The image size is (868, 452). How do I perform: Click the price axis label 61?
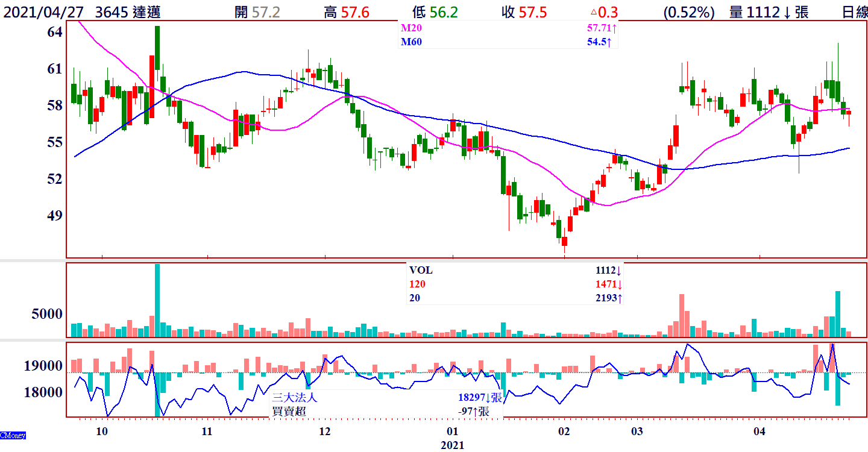(55, 69)
